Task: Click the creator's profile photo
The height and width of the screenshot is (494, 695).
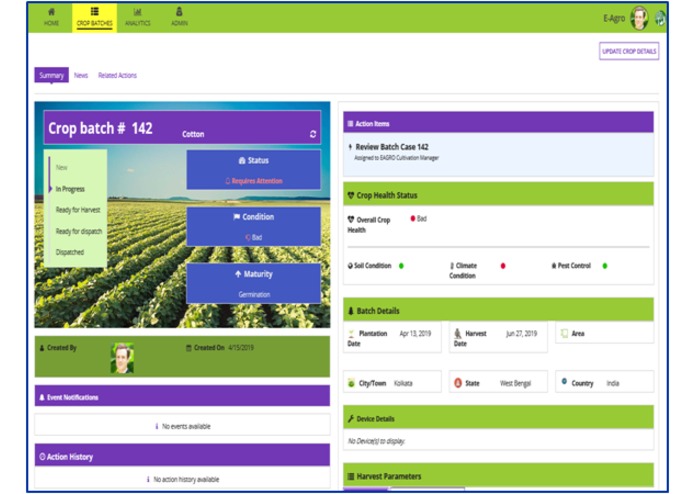Action: tap(122, 358)
